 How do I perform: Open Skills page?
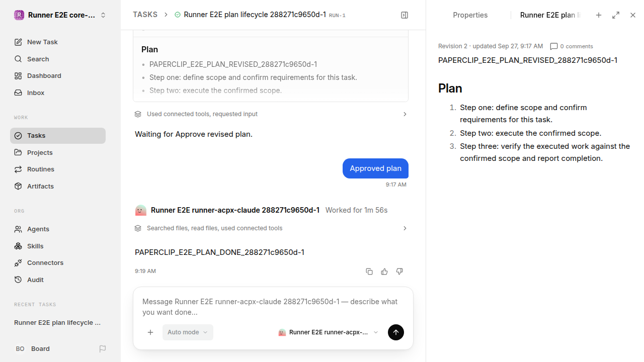point(58,246)
